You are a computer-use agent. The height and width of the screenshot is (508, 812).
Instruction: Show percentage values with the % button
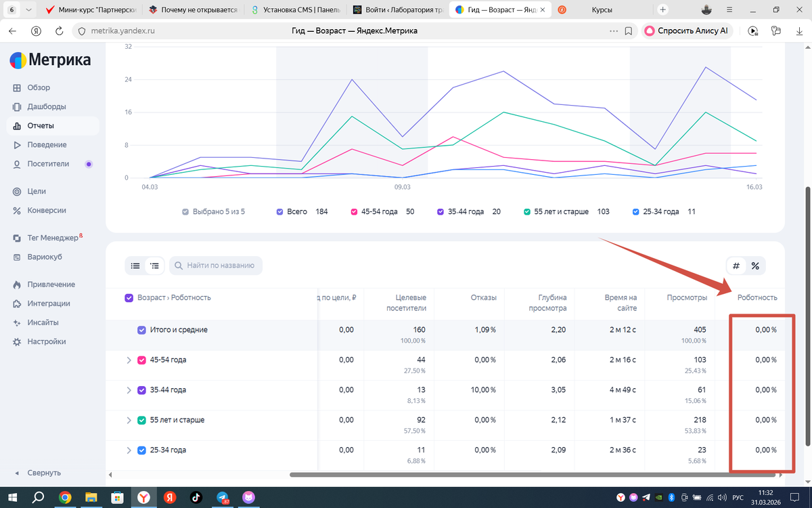(755, 266)
